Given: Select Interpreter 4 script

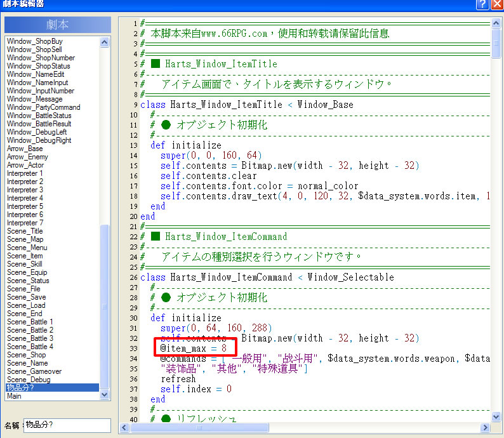Looking at the screenshot, I should point(25,198).
